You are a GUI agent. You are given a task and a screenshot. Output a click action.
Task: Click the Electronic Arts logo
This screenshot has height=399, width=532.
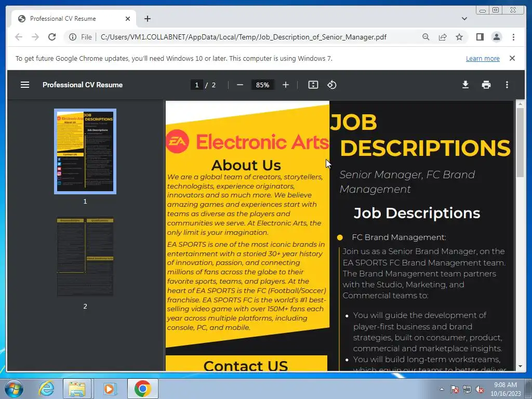(247, 141)
